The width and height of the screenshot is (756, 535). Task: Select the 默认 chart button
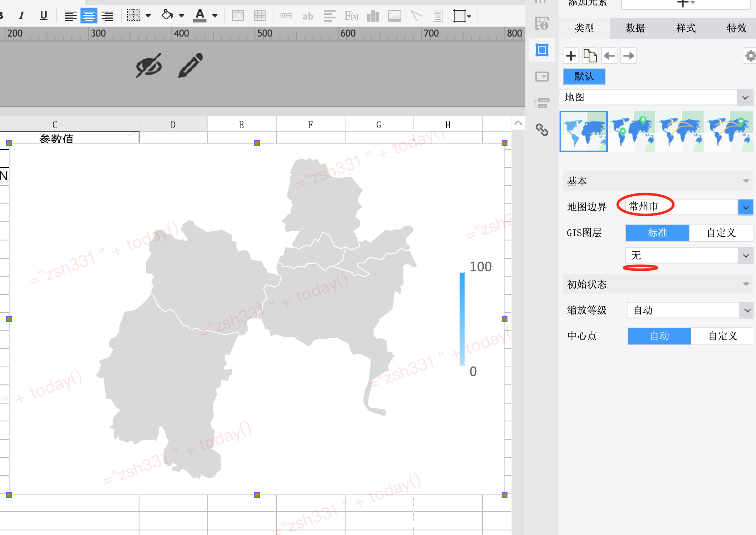click(584, 77)
